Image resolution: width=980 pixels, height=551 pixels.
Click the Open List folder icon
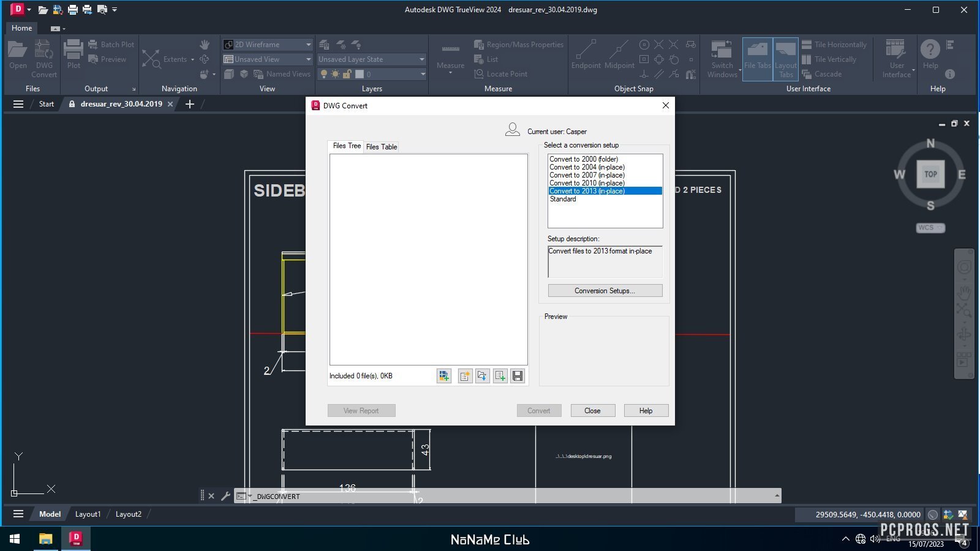[483, 376]
